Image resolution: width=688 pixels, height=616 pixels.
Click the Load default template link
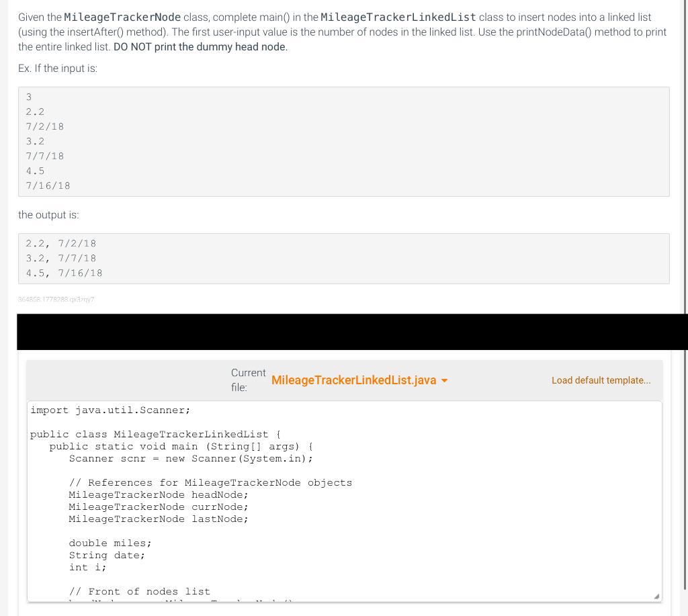(x=601, y=380)
